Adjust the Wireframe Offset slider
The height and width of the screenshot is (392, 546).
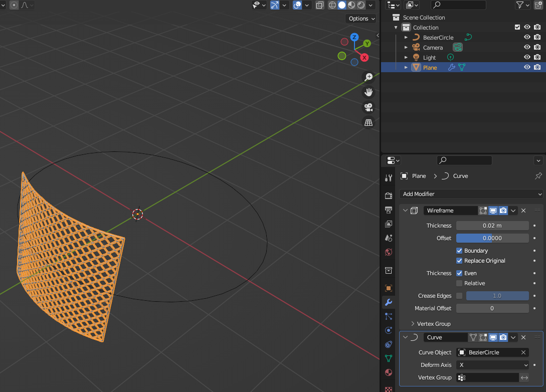pyautogui.click(x=492, y=238)
